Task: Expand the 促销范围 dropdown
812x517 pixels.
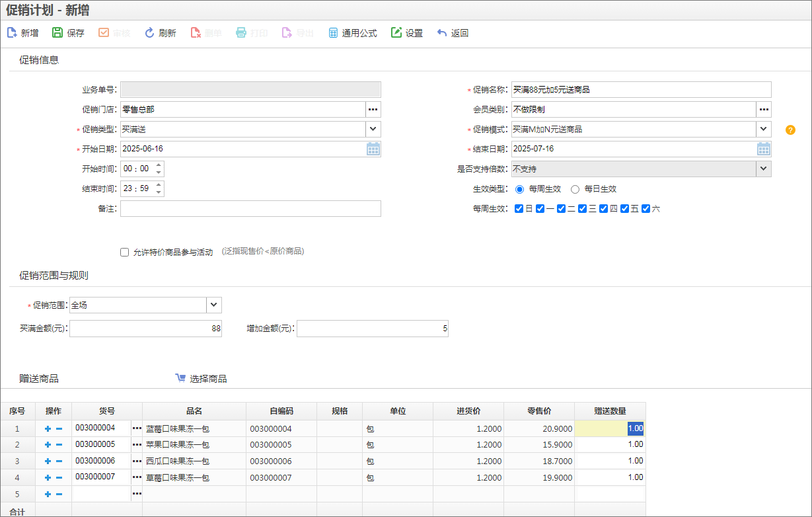Action: 214,305
